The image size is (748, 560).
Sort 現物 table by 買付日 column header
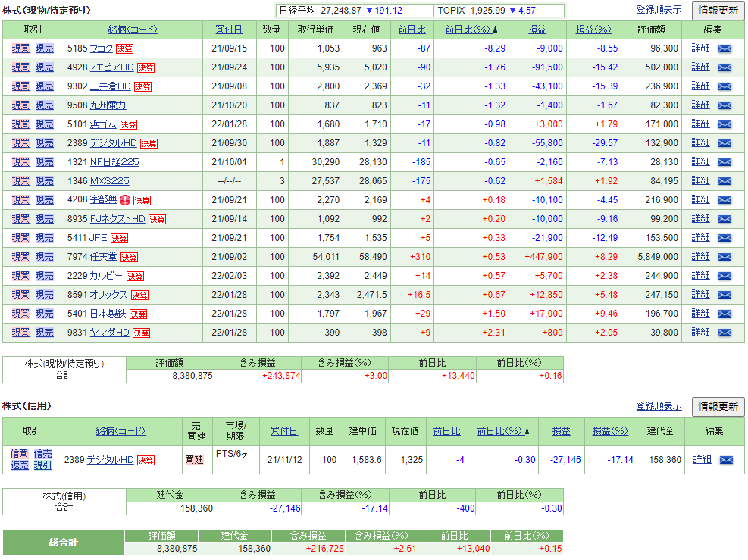229,30
